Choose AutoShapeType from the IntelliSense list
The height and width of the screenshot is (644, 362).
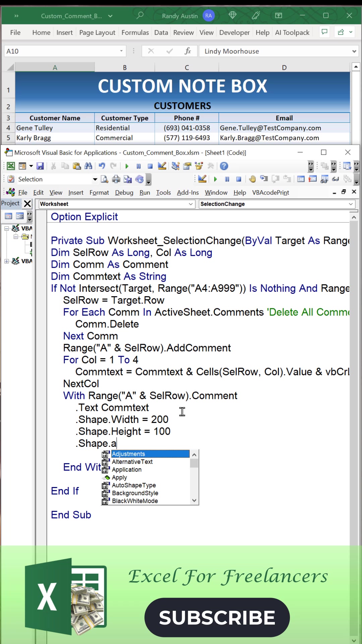134,485
